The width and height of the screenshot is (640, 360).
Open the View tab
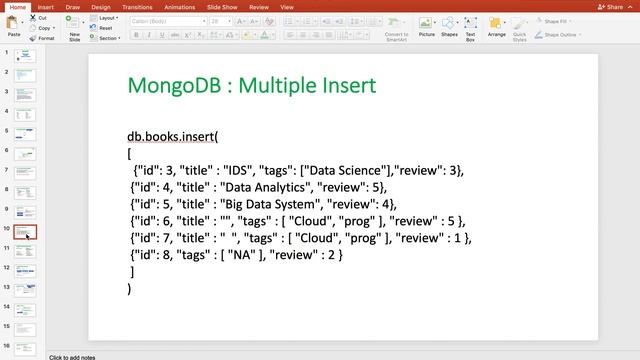pyautogui.click(x=287, y=7)
